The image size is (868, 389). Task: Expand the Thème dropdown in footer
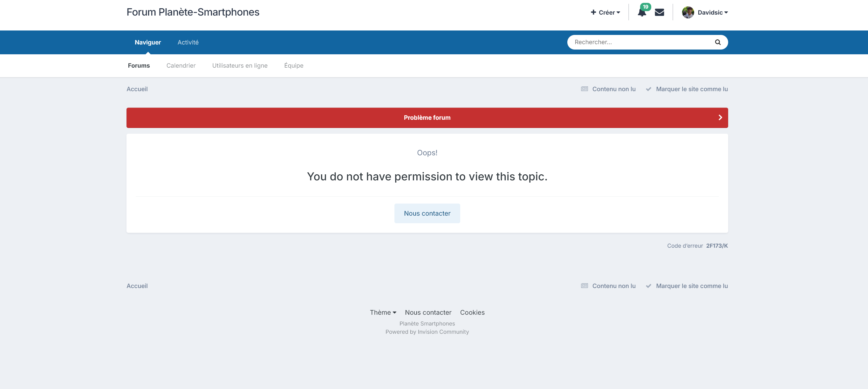383,312
